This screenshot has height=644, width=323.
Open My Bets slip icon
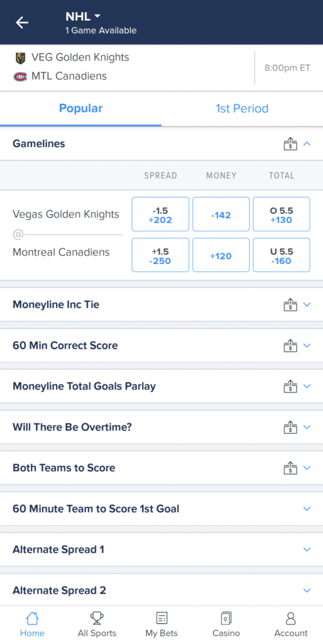click(x=161, y=618)
